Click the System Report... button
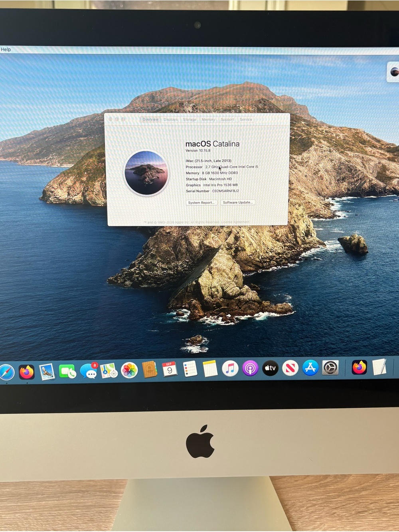The width and height of the screenshot is (399, 532). pos(201,203)
